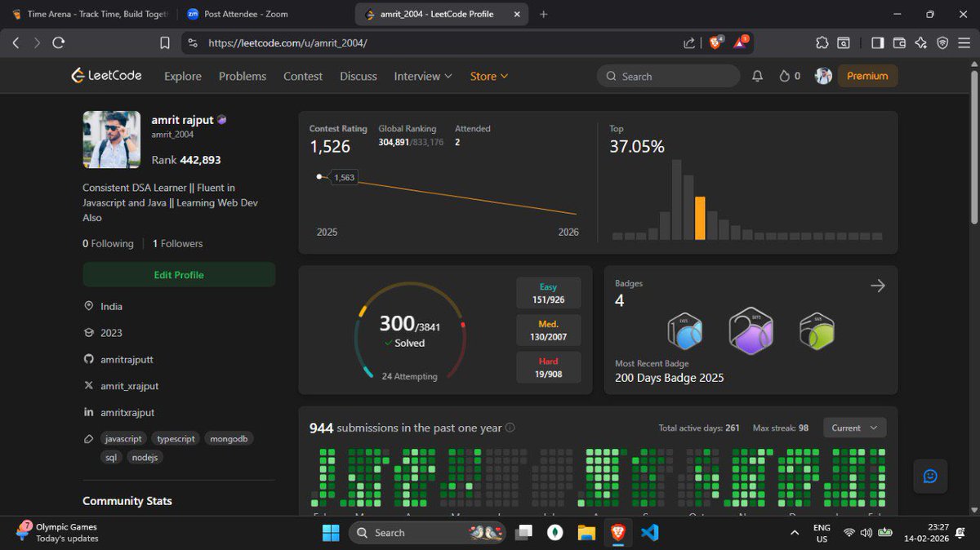Click the Windows Start button
Screen dimensions: 980x550
click(x=331, y=533)
